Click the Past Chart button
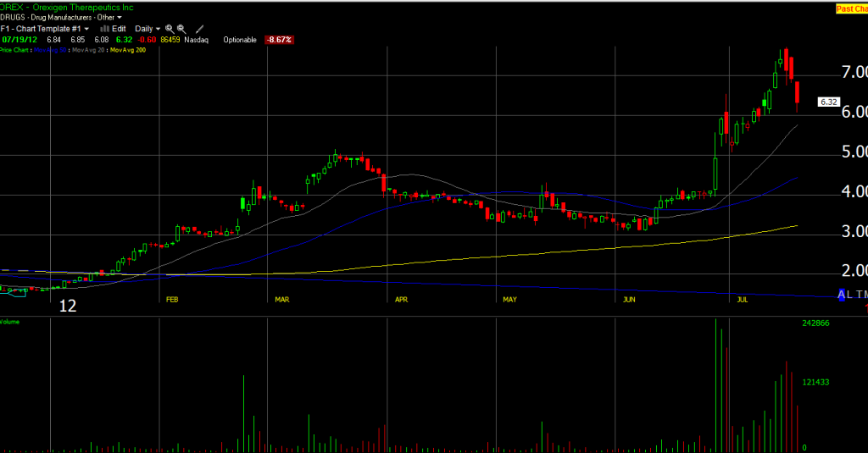This screenshot has width=868, height=453. pos(850,8)
